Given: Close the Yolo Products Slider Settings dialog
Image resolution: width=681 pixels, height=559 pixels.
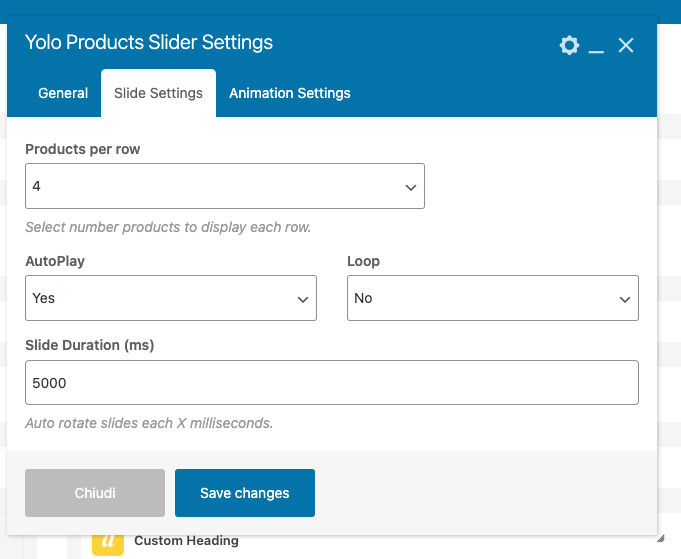Looking at the screenshot, I should 626,45.
